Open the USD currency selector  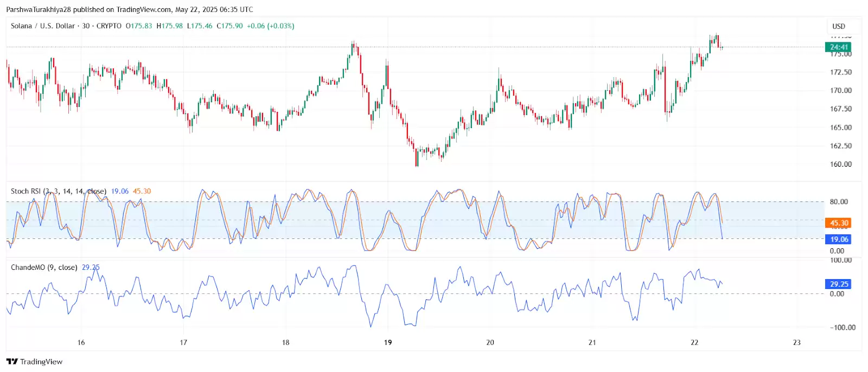[x=839, y=26]
